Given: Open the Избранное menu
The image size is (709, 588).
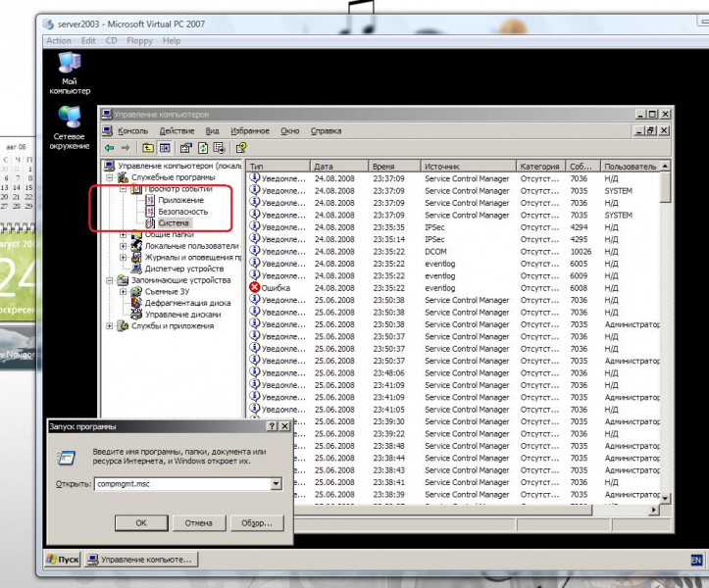Looking at the screenshot, I should [x=250, y=131].
